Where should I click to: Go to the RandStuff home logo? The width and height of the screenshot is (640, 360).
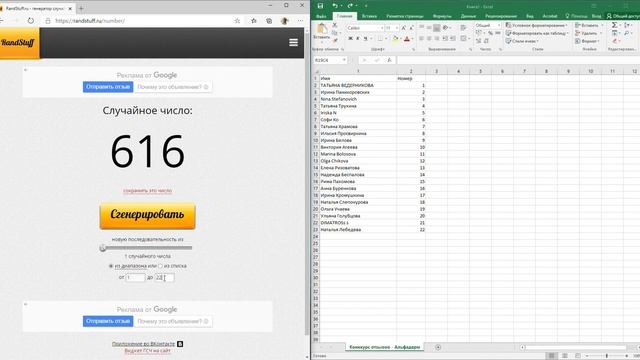[x=18, y=43]
